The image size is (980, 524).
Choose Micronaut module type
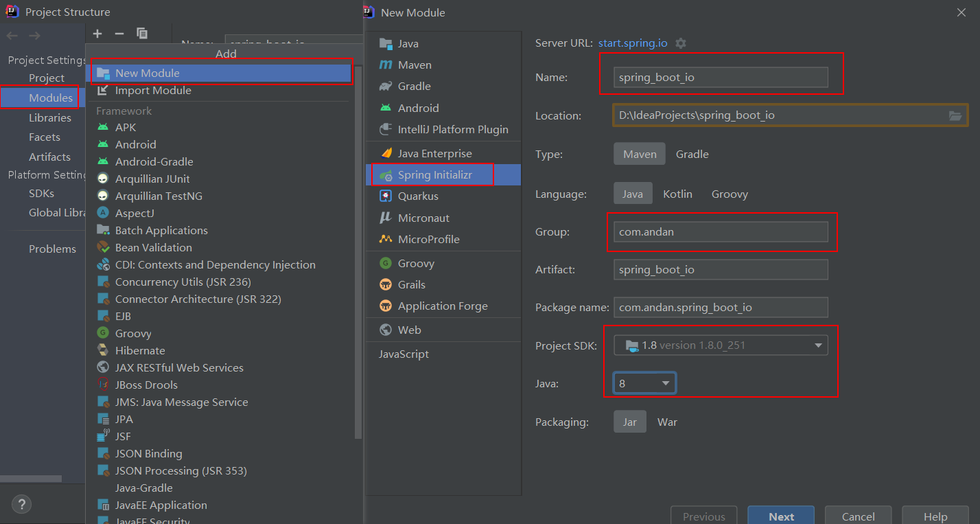423,218
